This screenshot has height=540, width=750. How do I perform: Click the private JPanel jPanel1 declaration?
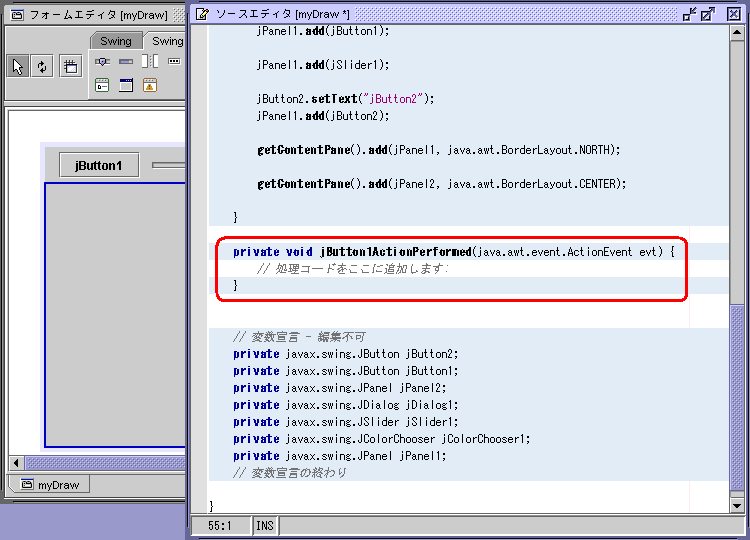[x=340, y=456]
